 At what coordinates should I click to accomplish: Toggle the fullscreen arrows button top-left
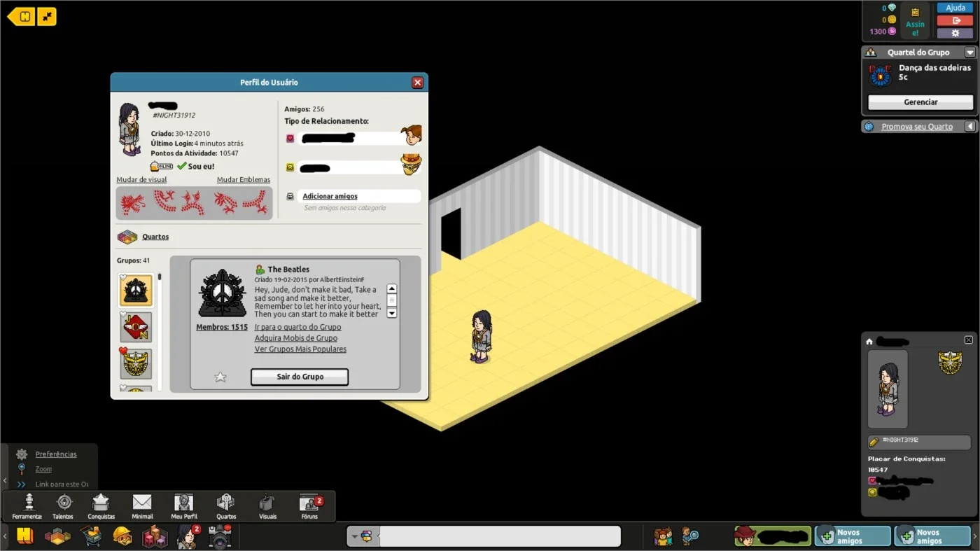(x=48, y=16)
